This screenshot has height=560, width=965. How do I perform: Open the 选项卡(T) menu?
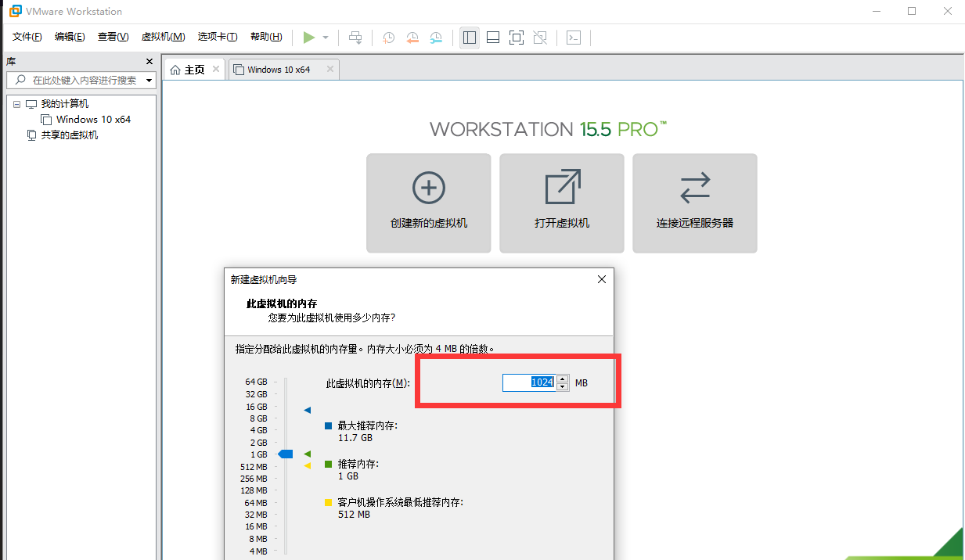pos(218,37)
